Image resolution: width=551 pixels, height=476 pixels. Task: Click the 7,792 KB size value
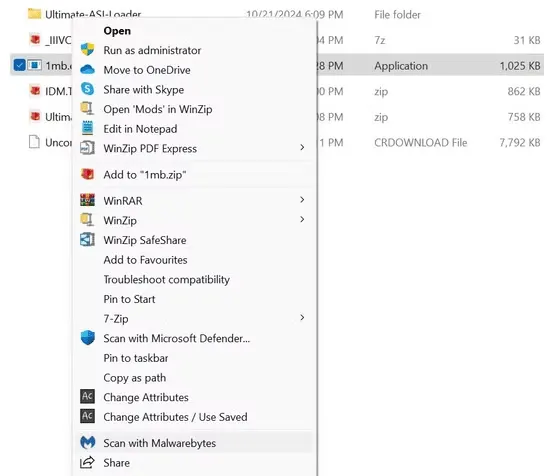520,143
